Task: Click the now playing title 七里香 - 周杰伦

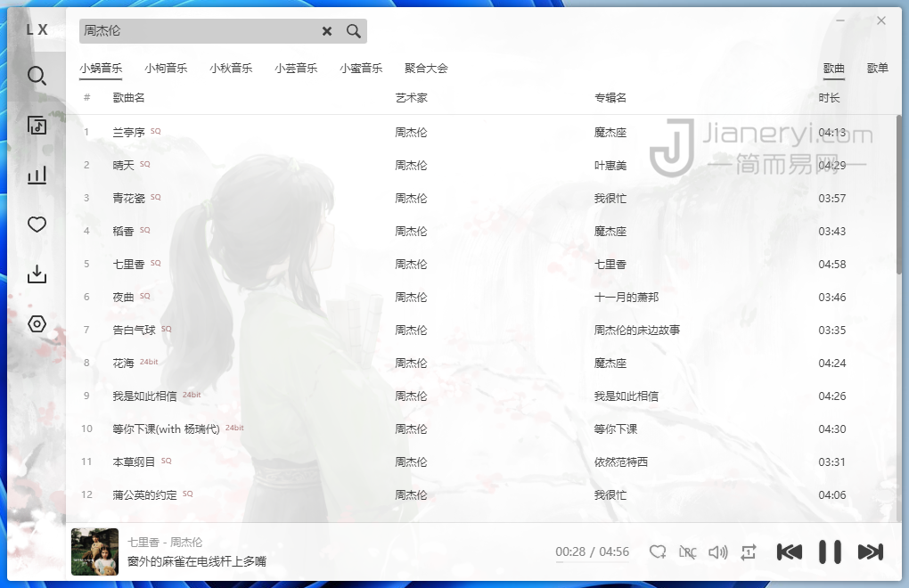Action: [165, 543]
